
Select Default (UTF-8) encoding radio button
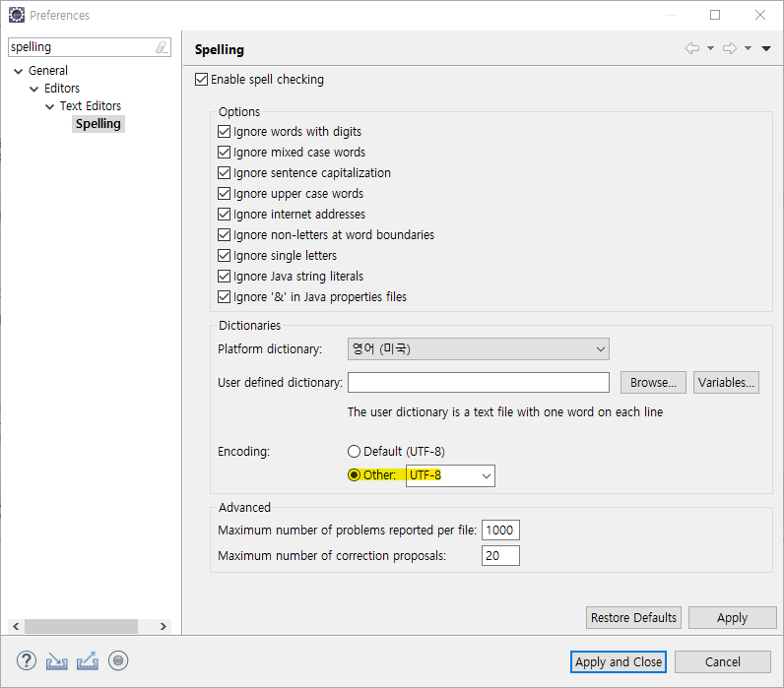coord(354,451)
